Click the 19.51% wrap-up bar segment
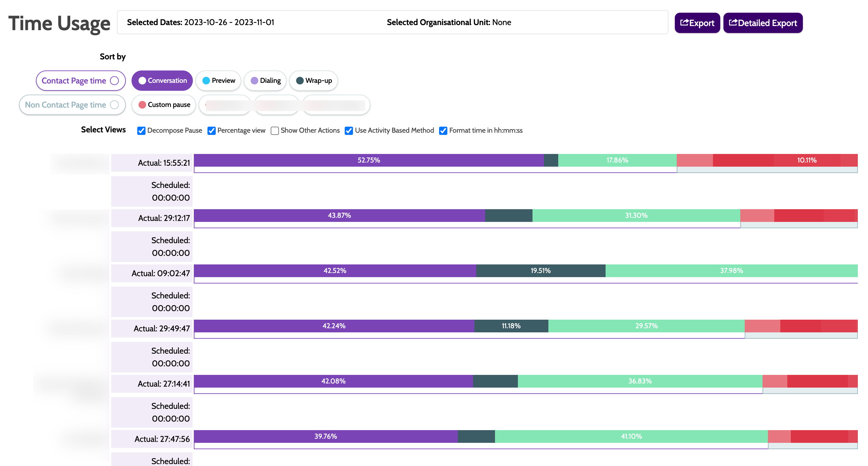The height and width of the screenshot is (466, 868). point(540,271)
